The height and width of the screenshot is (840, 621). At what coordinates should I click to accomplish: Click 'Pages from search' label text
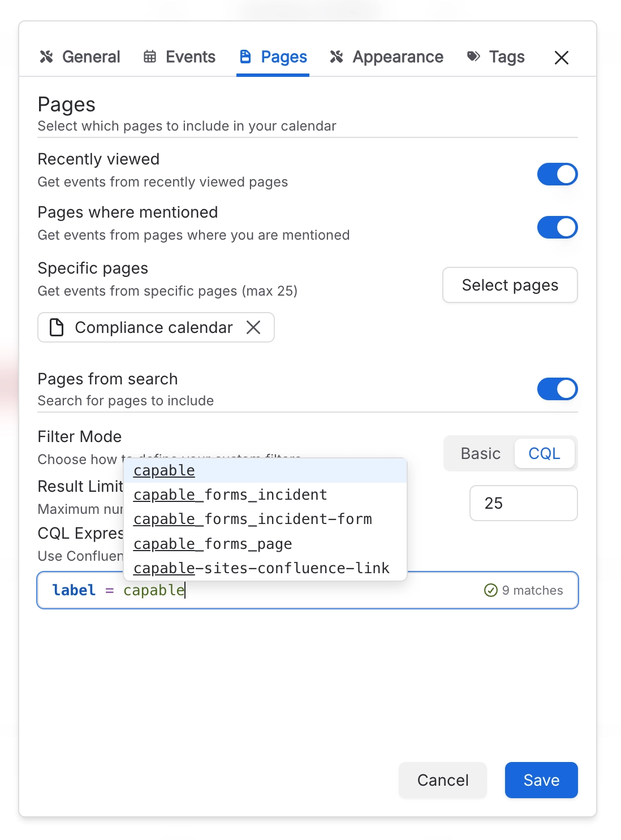[x=107, y=379]
